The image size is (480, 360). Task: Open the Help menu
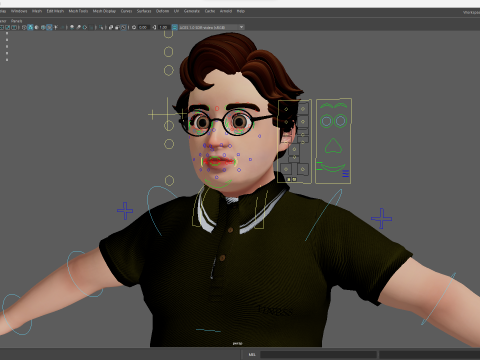point(241,11)
